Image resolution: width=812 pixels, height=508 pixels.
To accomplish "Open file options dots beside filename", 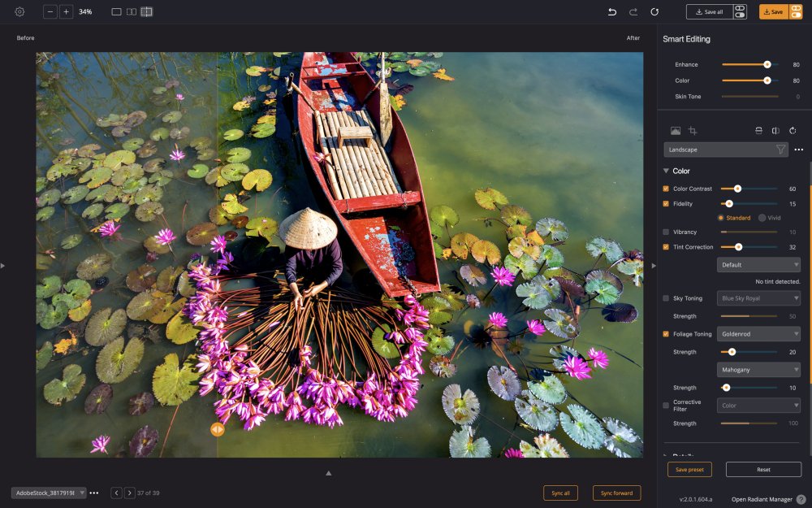I will pos(93,493).
